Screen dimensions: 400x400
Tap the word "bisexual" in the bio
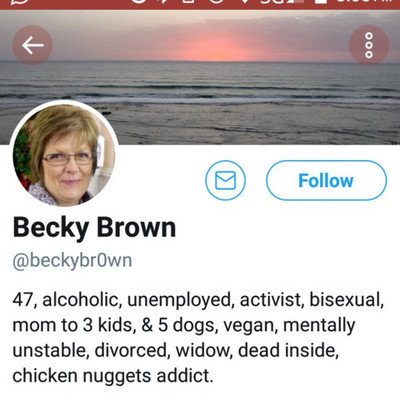[x=346, y=299]
